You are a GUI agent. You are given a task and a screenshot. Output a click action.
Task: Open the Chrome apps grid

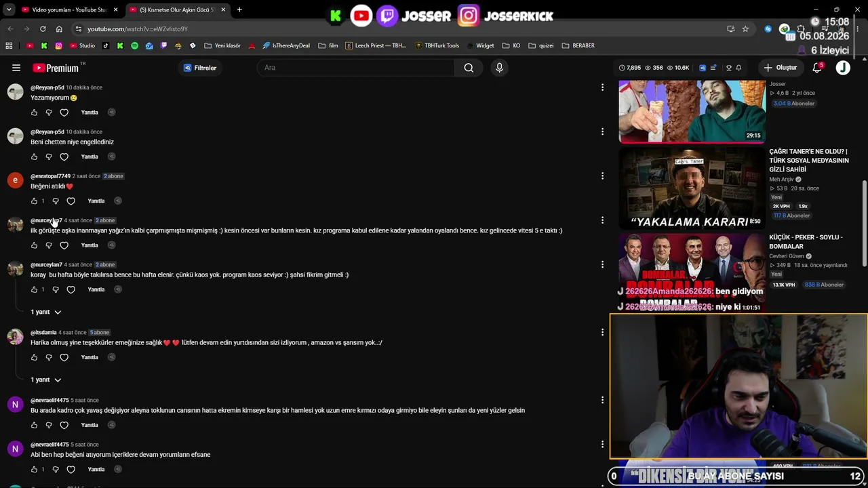click(x=9, y=46)
